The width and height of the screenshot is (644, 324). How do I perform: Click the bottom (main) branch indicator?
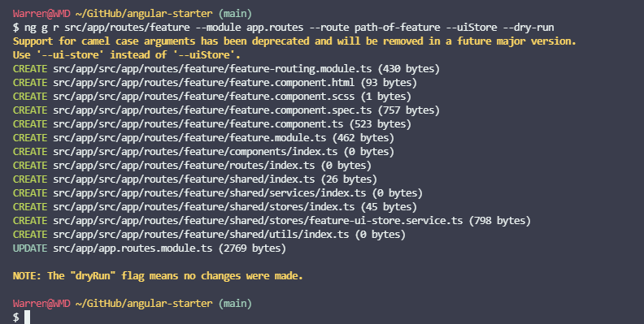[235, 304]
